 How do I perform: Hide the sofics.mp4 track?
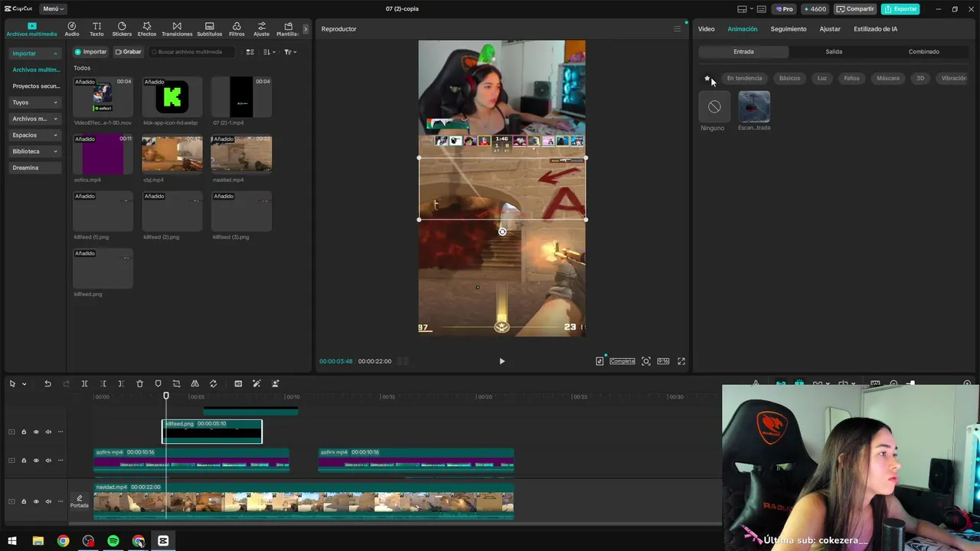pyautogui.click(x=36, y=460)
